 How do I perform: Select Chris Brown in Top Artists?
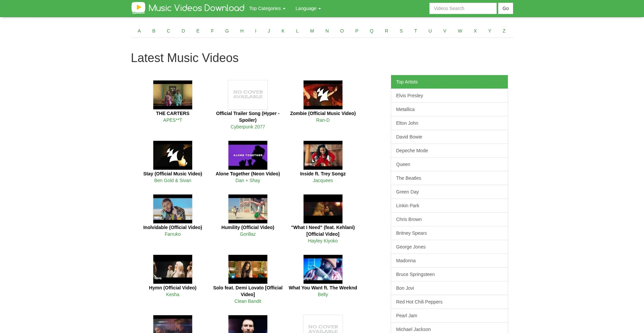(449, 219)
